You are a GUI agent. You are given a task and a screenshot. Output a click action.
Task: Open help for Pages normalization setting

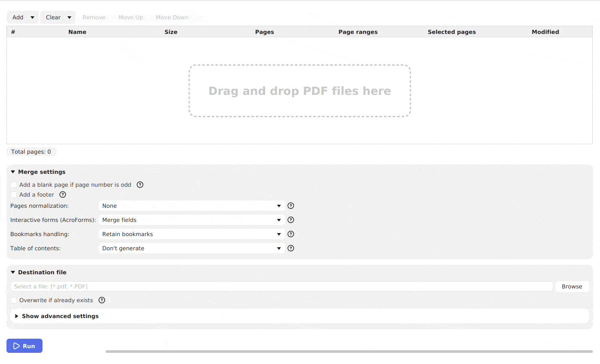click(x=291, y=206)
